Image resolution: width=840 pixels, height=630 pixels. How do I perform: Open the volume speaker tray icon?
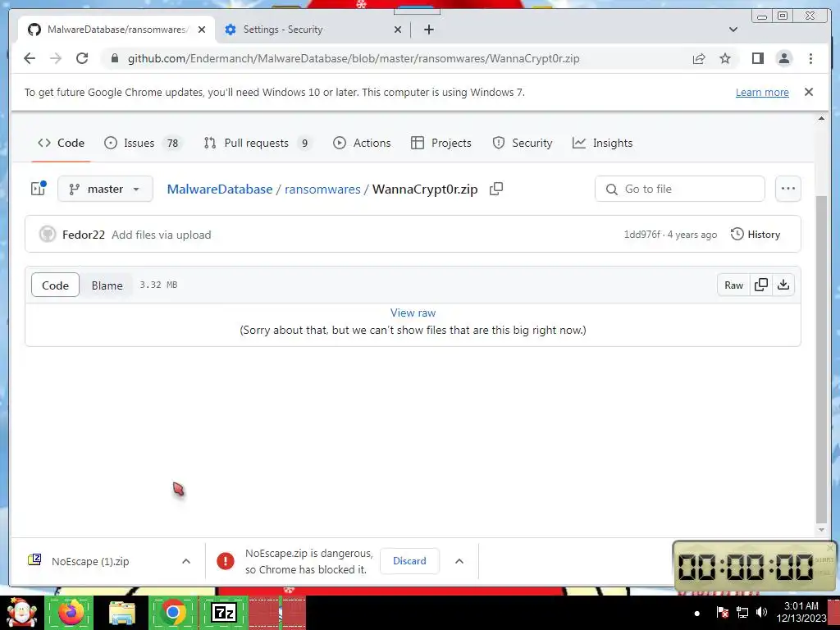coord(761,612)
